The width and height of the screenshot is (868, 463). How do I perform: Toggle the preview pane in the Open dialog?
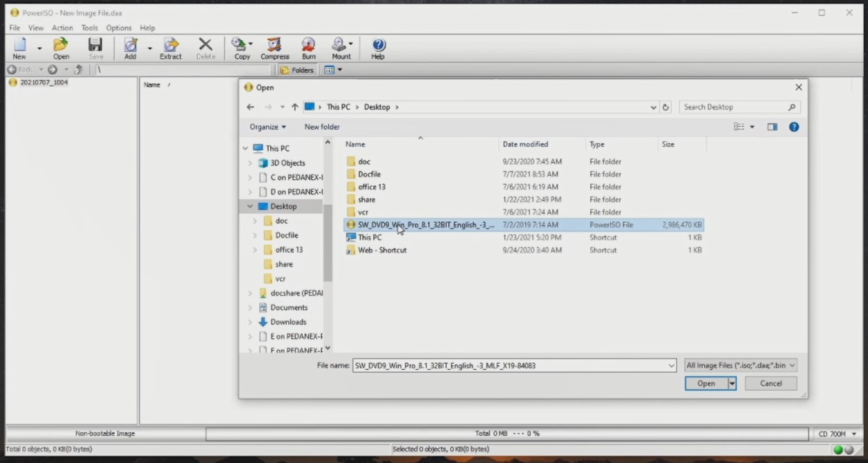point(771,127)
